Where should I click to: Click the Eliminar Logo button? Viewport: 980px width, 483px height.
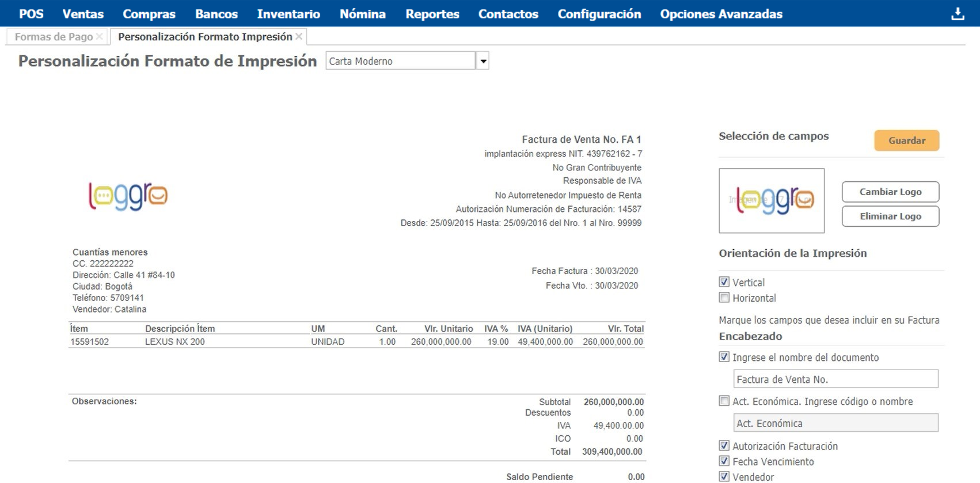pos(890,216)
